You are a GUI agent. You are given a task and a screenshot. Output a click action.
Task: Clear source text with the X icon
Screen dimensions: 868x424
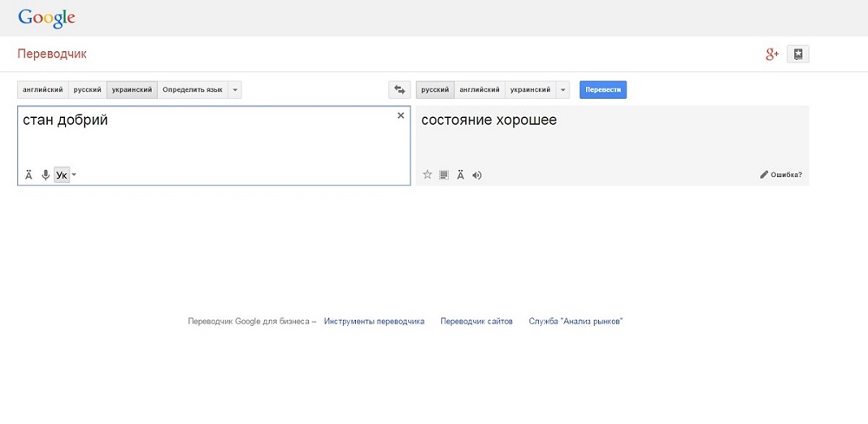[x=400, y=115]
